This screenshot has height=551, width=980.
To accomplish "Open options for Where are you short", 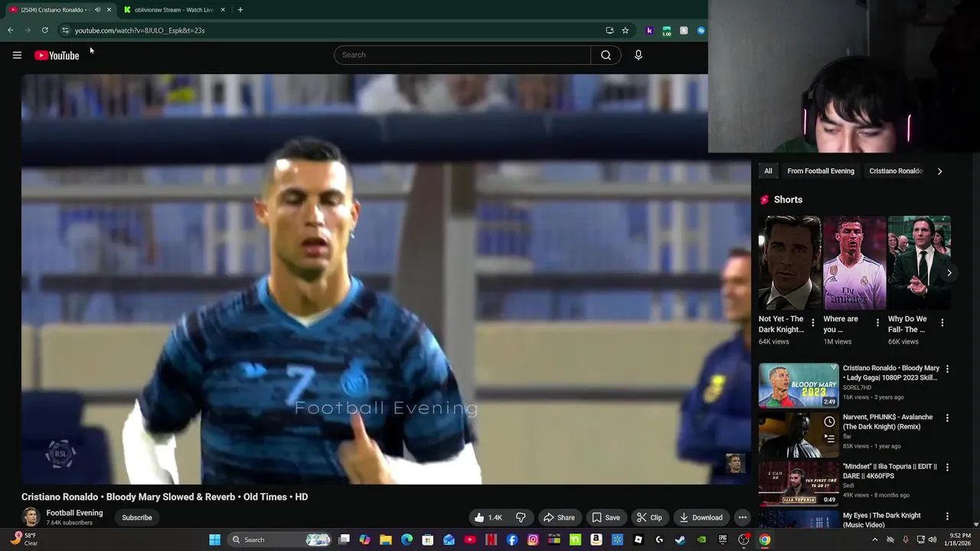I will click(877, 323).
